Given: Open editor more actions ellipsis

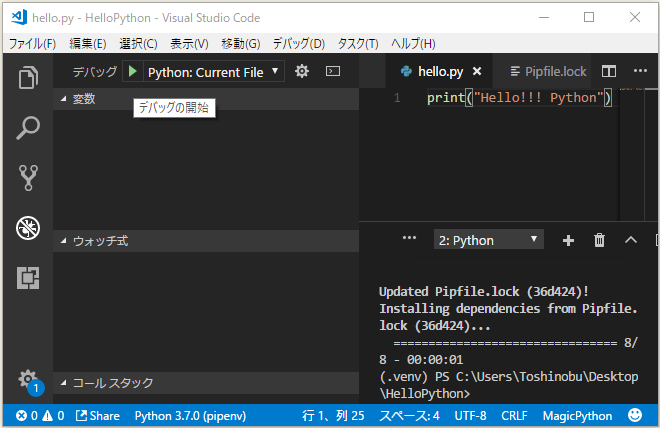Looking at the screenshot, I should 640,71.
